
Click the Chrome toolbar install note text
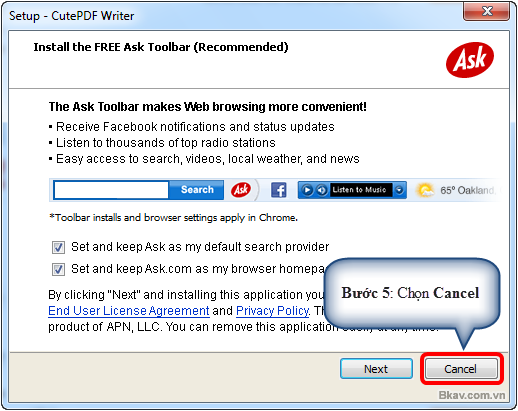[173, 218]
